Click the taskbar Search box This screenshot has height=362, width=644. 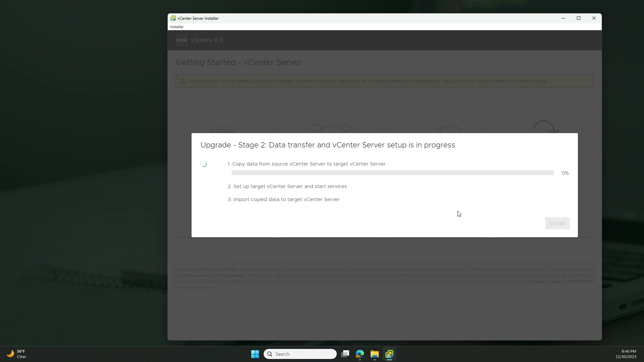(x=300, y=354)
